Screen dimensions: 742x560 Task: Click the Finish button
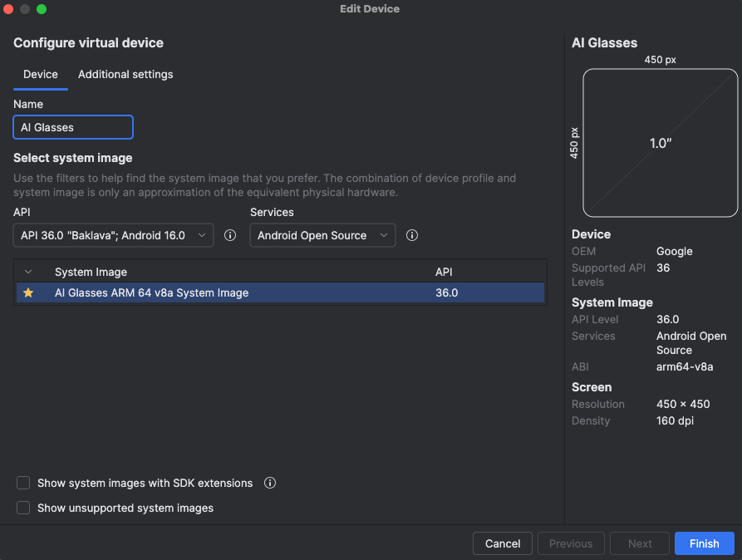(704, 543)
